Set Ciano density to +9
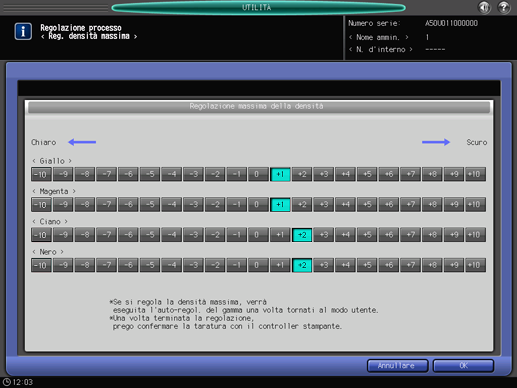Screen dimensions: 517x388 454,235
